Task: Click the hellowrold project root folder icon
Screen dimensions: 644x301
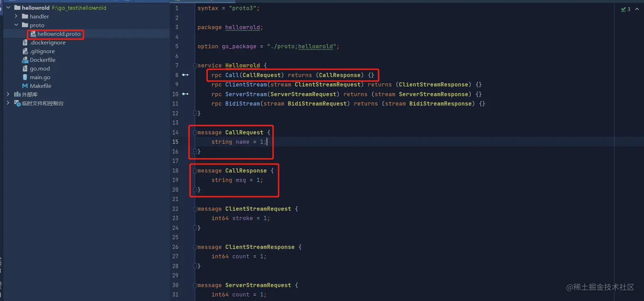Action: coord(17,8)
